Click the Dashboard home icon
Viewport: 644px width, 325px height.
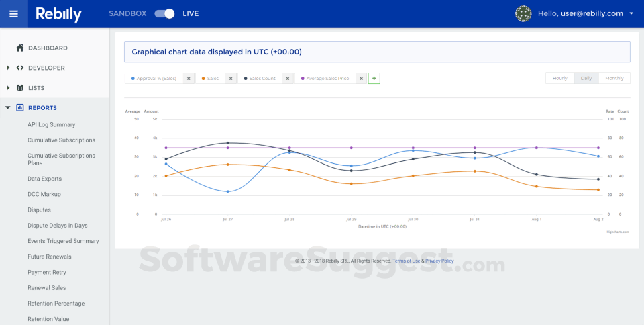pyautogui.click(x=20, y=48)
